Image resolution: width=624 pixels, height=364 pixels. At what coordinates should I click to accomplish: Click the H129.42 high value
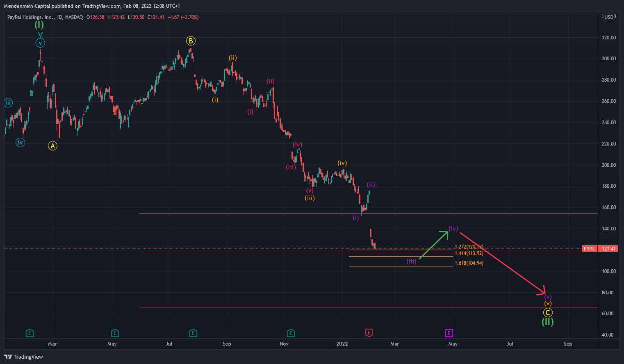(116, 17)
